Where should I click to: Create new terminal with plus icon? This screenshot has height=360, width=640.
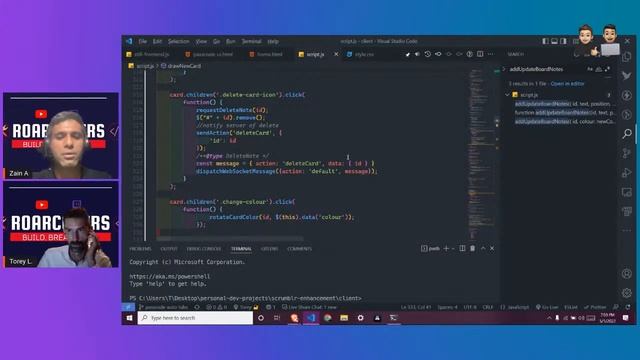[x=446, y=248]
